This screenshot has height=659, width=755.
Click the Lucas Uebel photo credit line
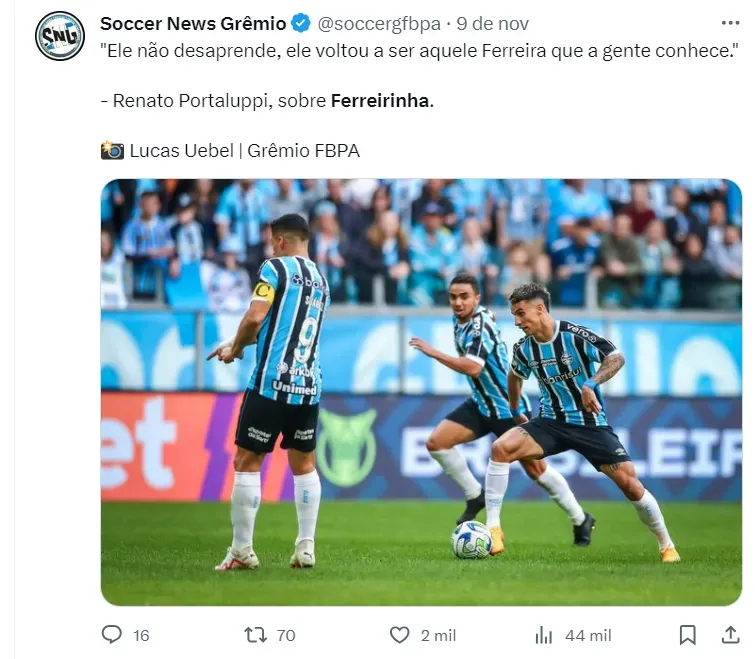tap(230, 151)
